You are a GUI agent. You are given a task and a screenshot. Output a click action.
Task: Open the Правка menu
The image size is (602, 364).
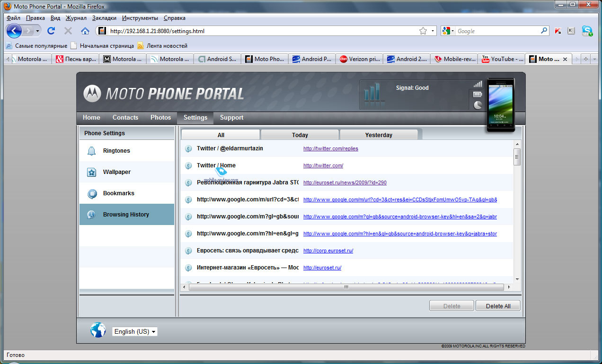(x=35, y=18)
